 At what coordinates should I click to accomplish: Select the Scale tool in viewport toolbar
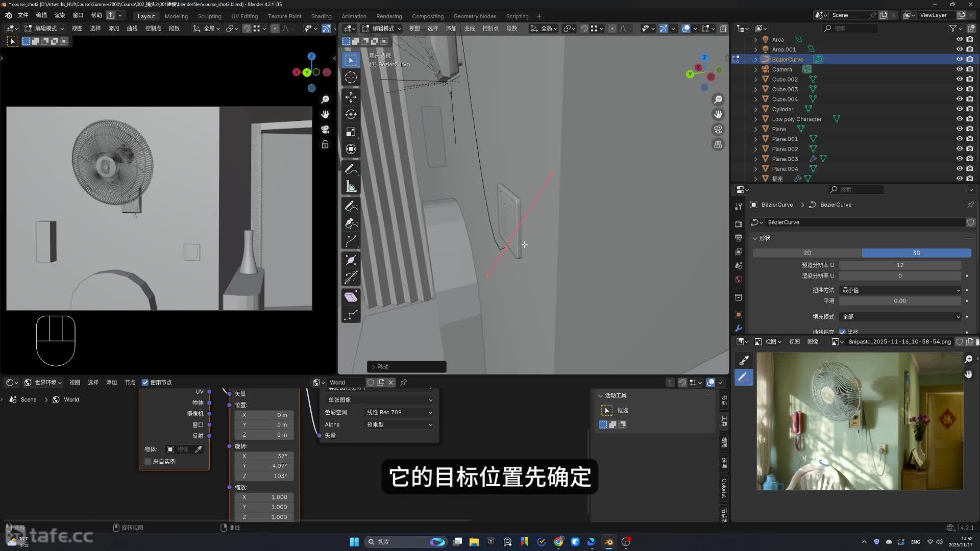(x=351, y=132)
